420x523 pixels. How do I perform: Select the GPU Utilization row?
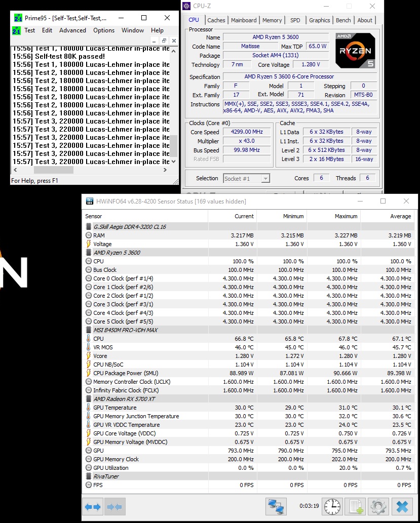pyautogui.click(x=248, y=468)
